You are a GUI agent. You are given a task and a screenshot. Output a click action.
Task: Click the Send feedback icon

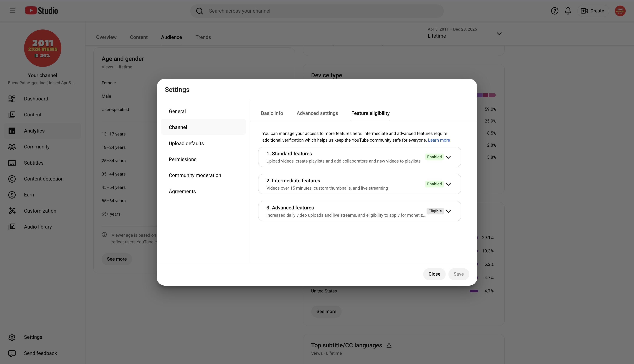(12, 353)
